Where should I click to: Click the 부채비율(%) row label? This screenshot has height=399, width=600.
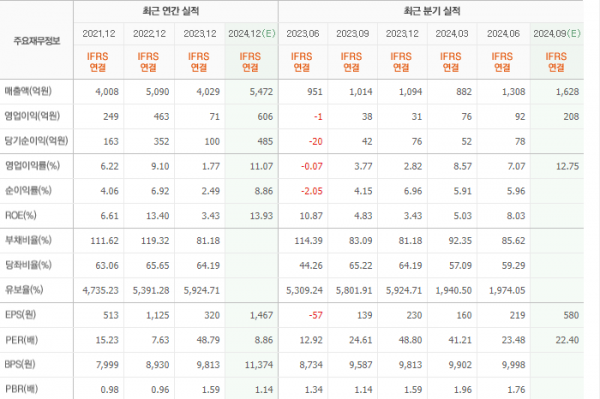click(28, 240)
